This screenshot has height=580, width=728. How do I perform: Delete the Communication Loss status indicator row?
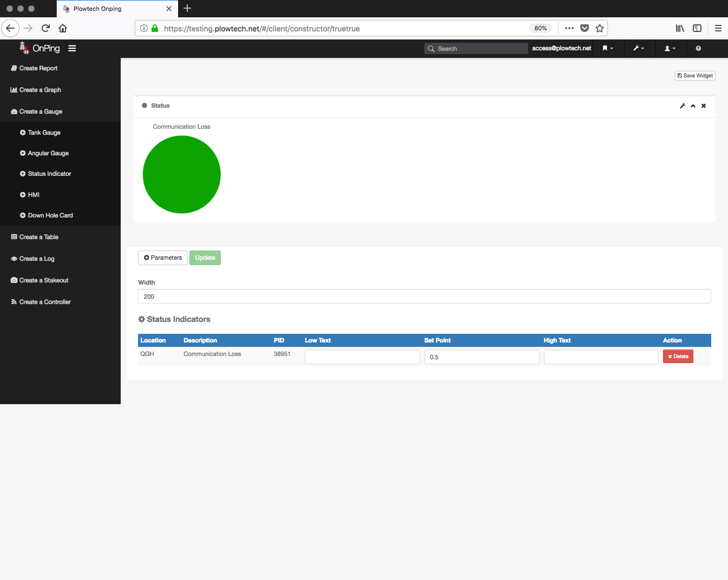[678, 357]
